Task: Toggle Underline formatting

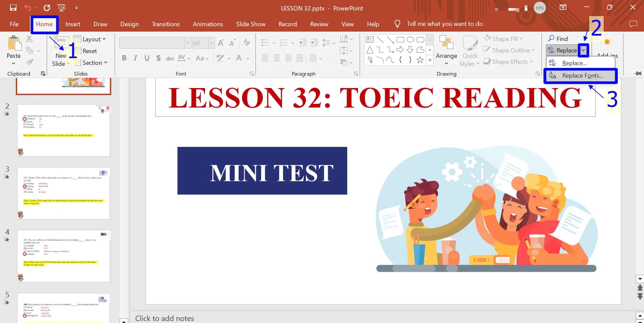Action: coord(147,58)
